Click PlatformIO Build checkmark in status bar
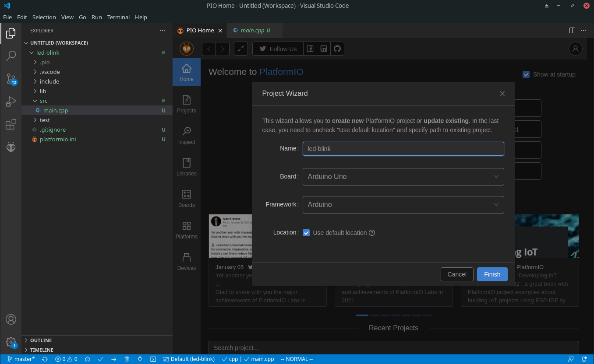Viewport: 594px width, 364px height. click(x=100, y=359)
